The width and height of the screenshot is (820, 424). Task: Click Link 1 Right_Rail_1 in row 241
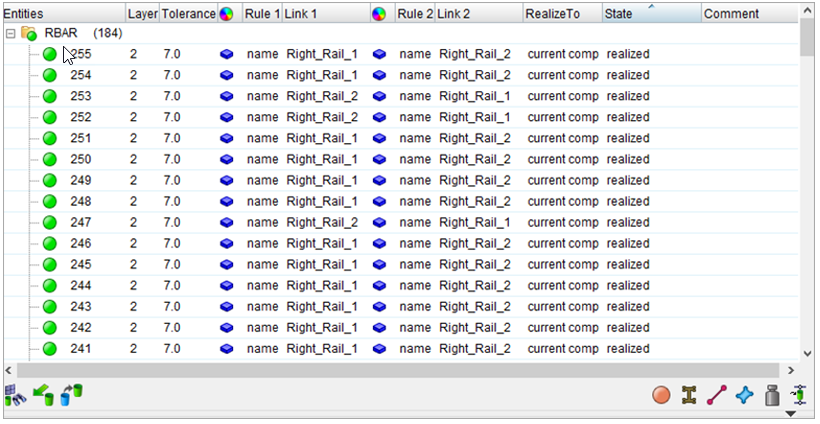coord(322,349)
